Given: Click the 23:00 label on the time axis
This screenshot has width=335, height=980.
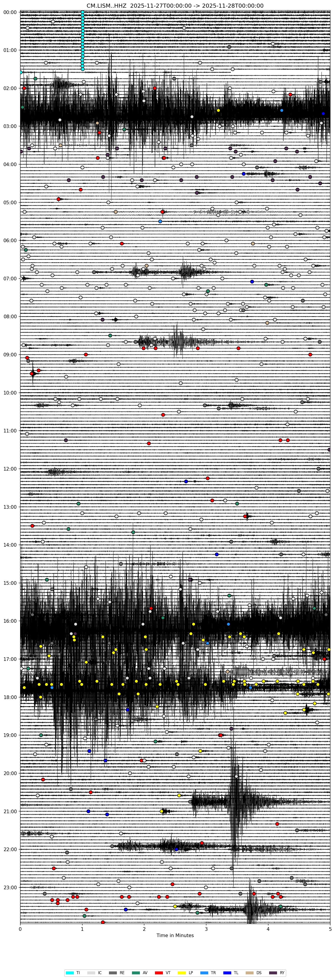Looking at the screenshot, I should pyautogui.click(x=10, y=887).
